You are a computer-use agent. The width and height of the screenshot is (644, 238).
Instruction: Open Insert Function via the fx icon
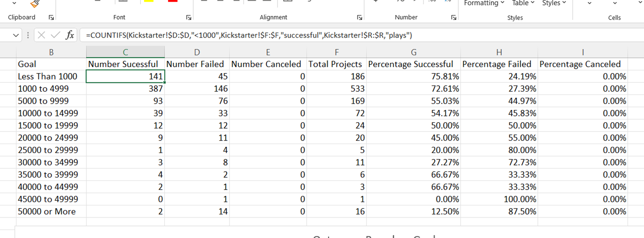point(70,35)
